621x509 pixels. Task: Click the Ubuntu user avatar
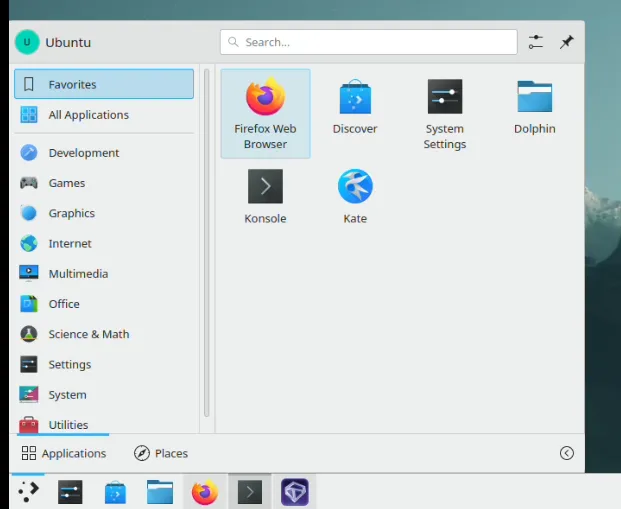(x=27, y=42)
